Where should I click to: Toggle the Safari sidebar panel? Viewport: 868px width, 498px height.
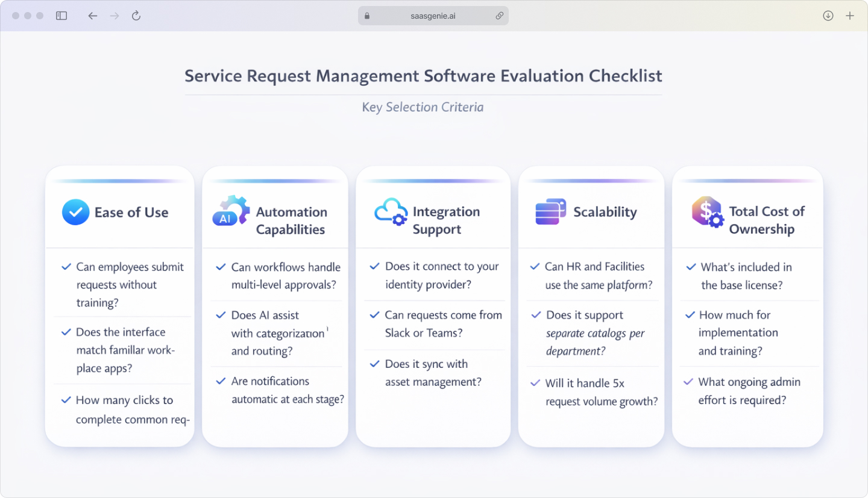point(61,16)
